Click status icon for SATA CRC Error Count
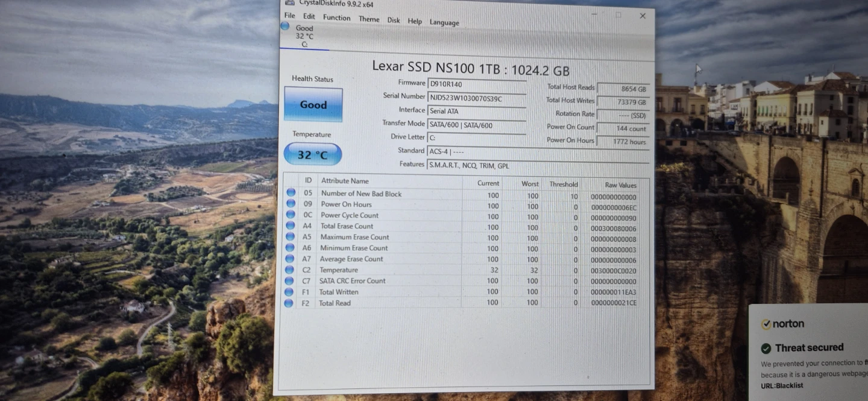The height and width of the screenshot is (401, 868). [290, 280]
